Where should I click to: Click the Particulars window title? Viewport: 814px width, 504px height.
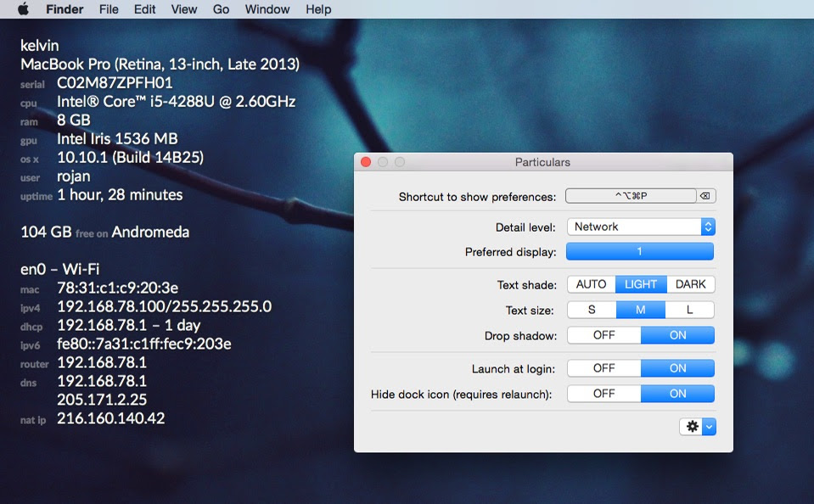542,162
